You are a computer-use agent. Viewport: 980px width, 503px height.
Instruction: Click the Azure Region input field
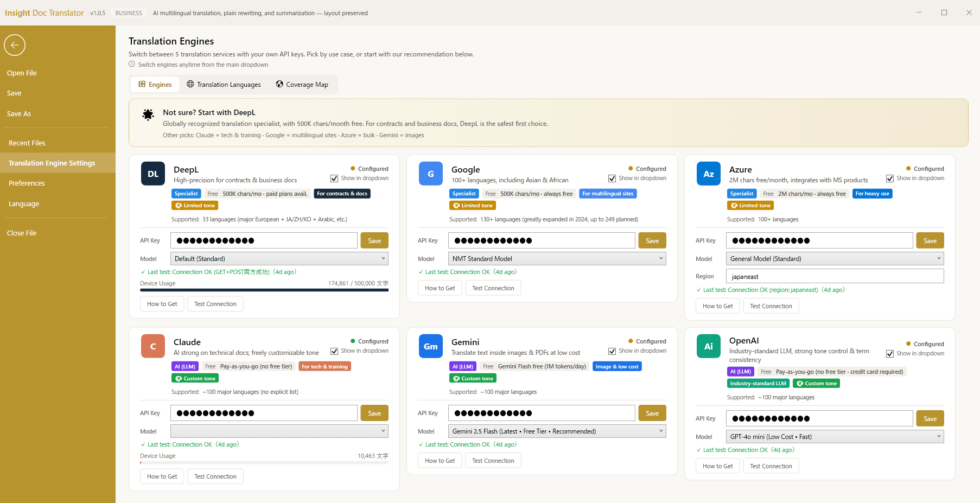click(835, 276)
